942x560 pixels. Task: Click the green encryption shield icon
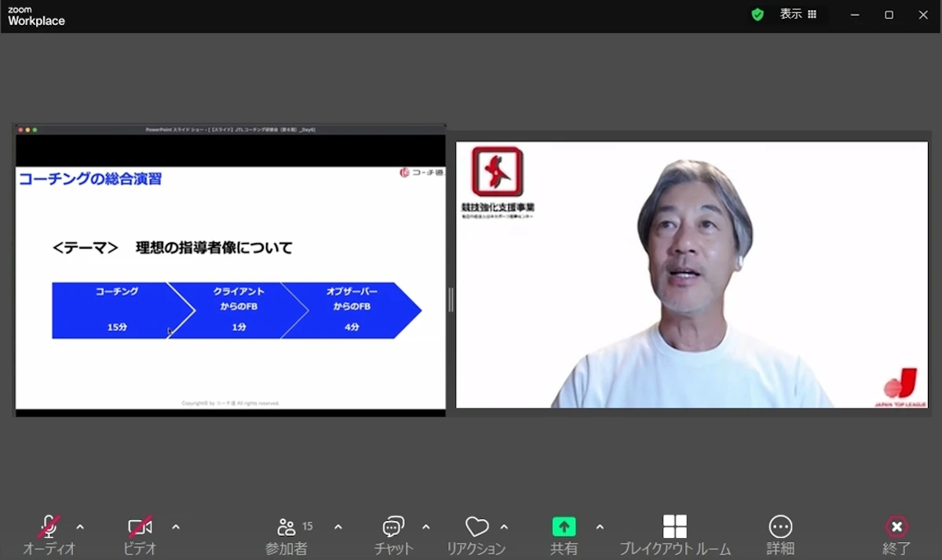[758, 14]
